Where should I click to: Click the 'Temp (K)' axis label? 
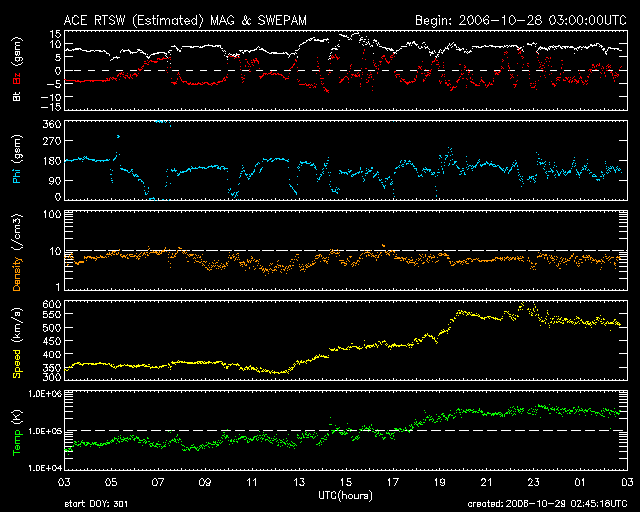coord(17,432)
